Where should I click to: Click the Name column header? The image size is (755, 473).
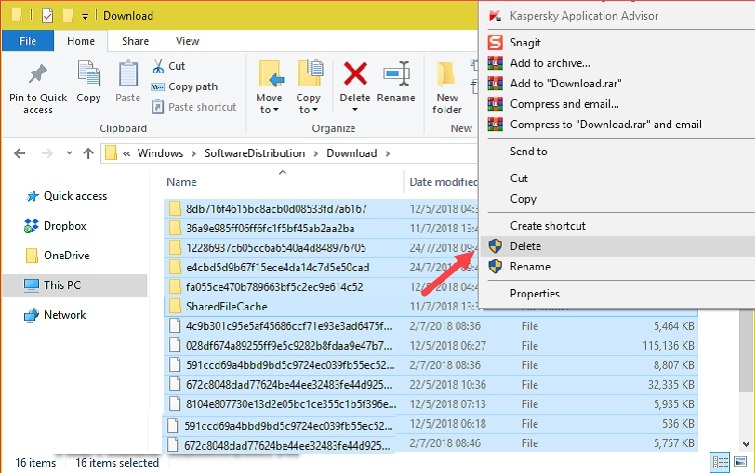[182, 182]
